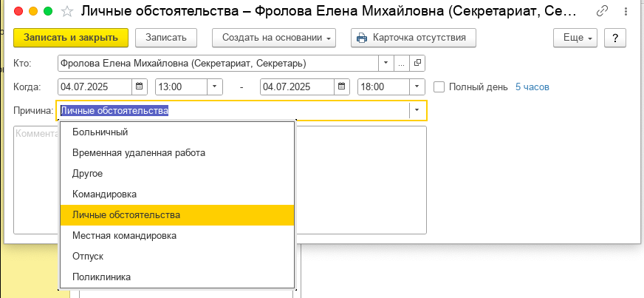The image size is (644, 298).
Task: Pick Отпуск from the dropdown list
Action: 88,256
